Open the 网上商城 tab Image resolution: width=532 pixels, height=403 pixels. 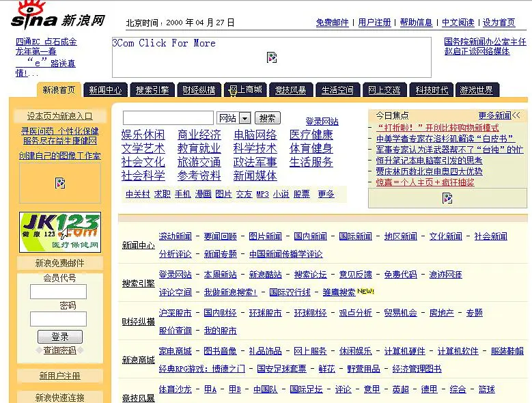tap(246, 90)
